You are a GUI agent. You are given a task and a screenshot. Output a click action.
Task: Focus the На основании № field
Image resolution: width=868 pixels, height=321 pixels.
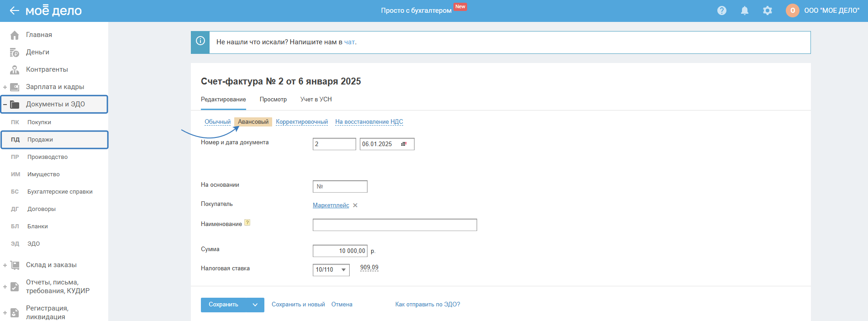point(340,186)
